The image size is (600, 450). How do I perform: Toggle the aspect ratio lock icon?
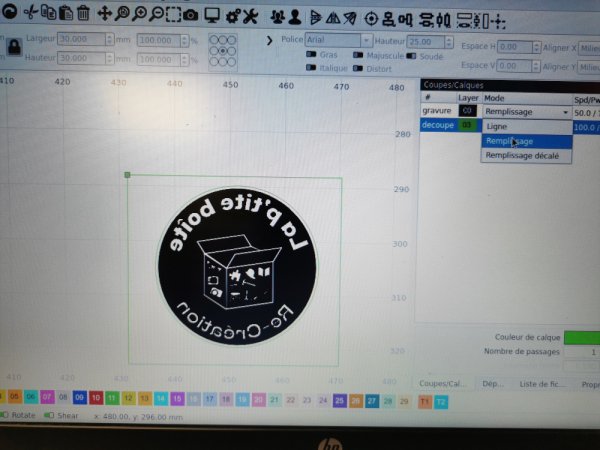[x=13, y=49]
